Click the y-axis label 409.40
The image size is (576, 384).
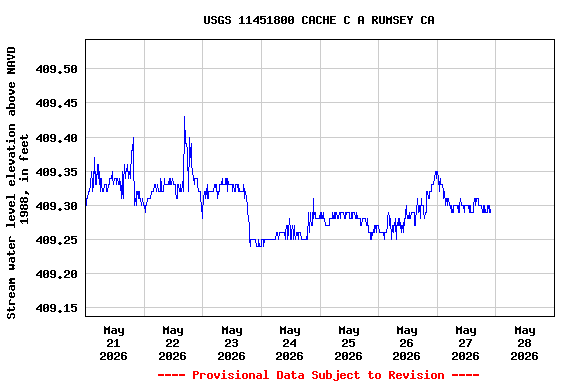pos(57,138)
